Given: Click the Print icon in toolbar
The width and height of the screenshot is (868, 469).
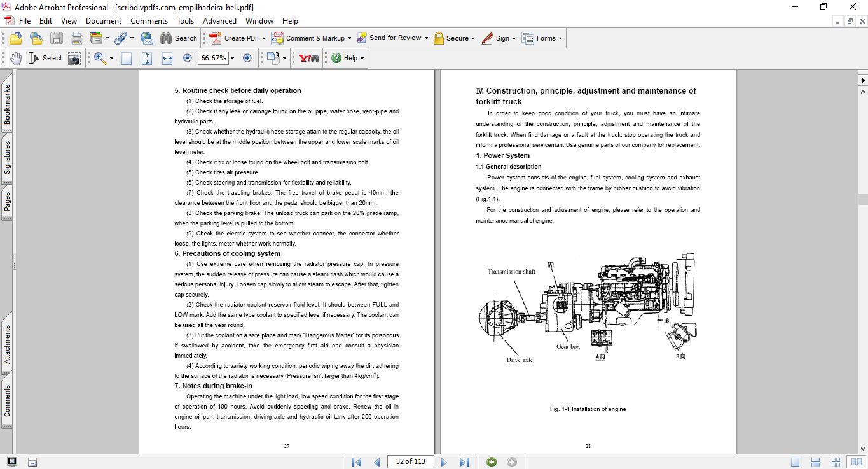Looking at the screenshot, I should click(77, 38).
